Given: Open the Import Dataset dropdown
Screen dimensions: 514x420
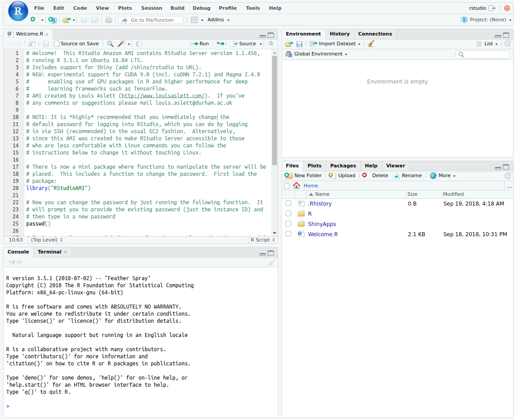Looking at the screenshot, I should pos(335,44).
